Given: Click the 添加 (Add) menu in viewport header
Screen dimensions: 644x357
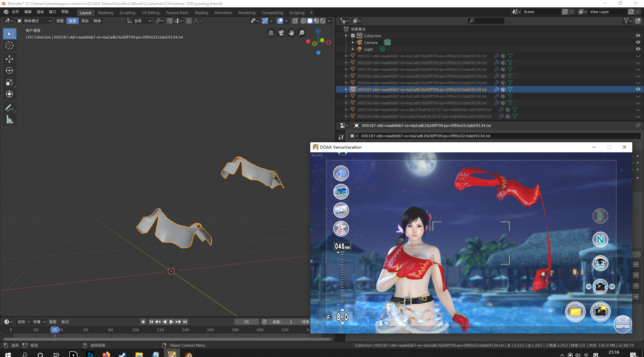Looking at the screenshot, I should 85,21.
